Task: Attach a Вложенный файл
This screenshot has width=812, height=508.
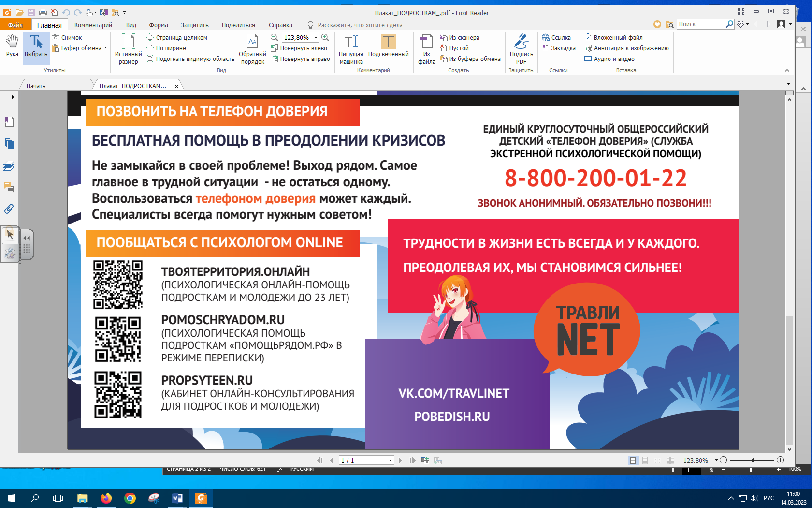Action: click(613, 37)
